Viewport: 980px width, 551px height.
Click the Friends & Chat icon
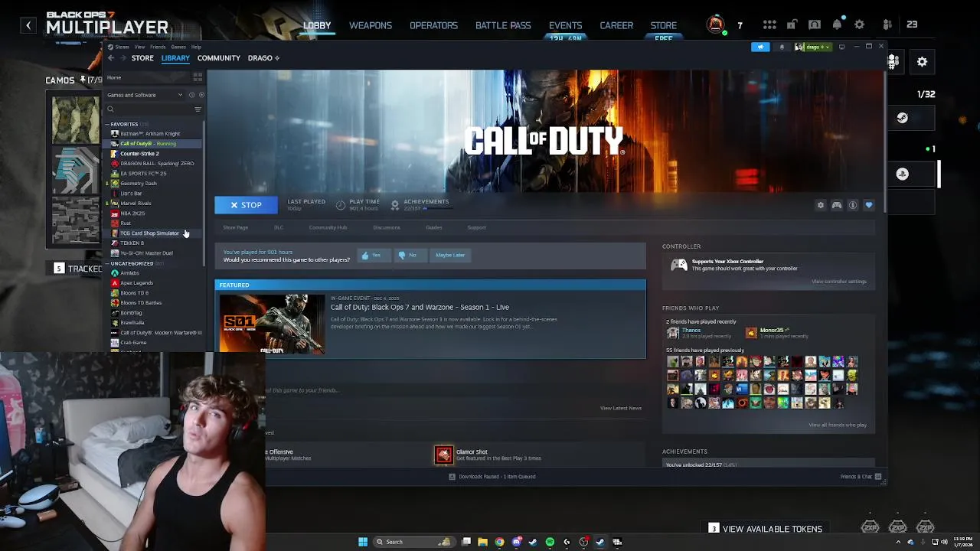pyautogui.click(x=878, y=477)
